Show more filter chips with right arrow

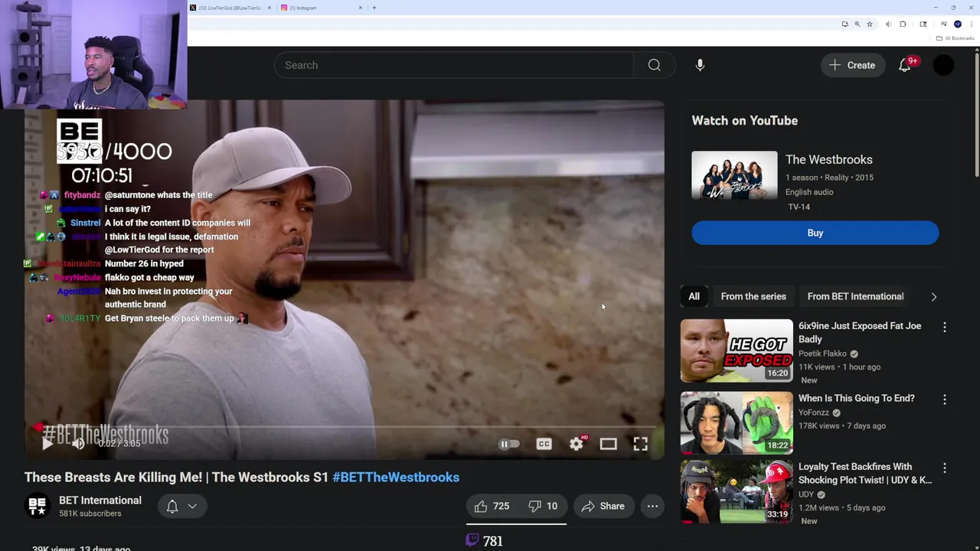point(933,296)
